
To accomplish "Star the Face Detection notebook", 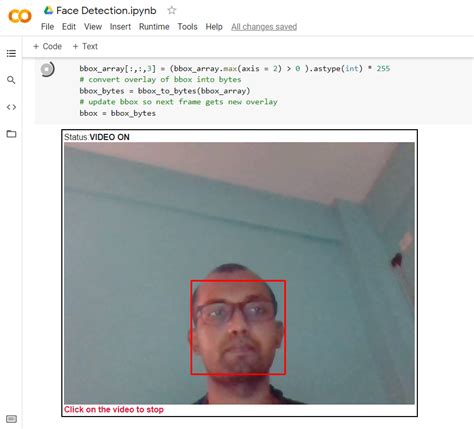I will point(172,10).
